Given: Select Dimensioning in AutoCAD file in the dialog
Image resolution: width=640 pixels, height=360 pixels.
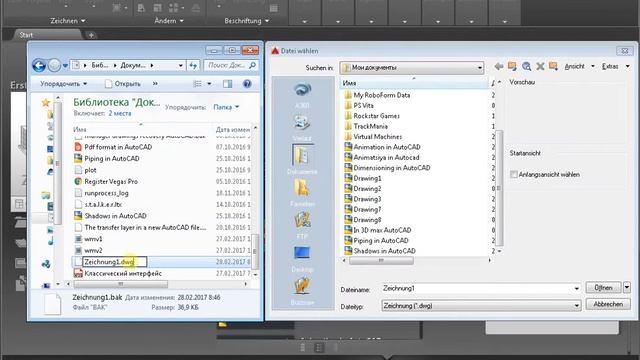Looking at the screenshot, I should 391,168.
